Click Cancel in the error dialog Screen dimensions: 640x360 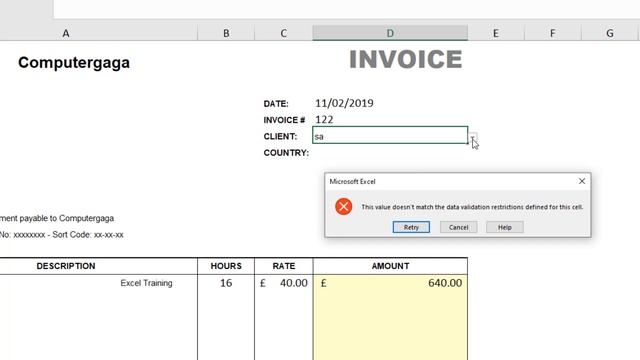458,227
